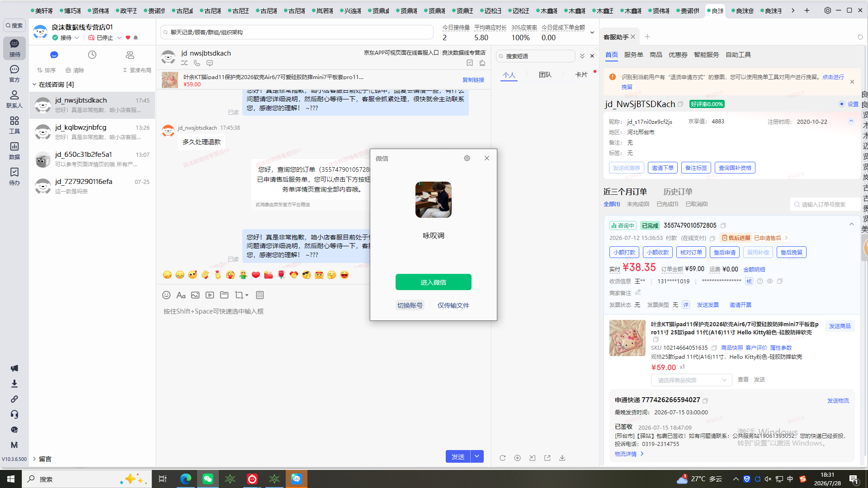Open WeChat from the Windows taskbar

click(208, 479)
